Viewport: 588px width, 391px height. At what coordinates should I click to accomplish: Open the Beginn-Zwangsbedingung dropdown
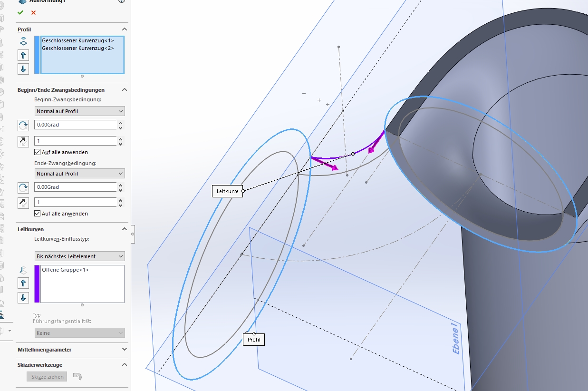pyautogui.click(x=80, y=111)
